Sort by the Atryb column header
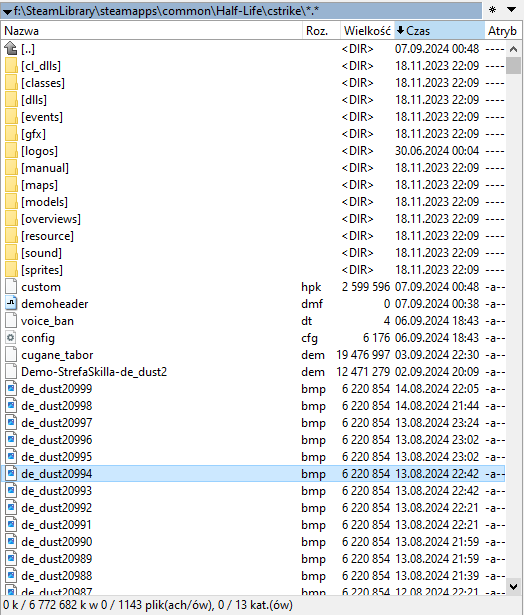524x615 pixels. point(504,31)
